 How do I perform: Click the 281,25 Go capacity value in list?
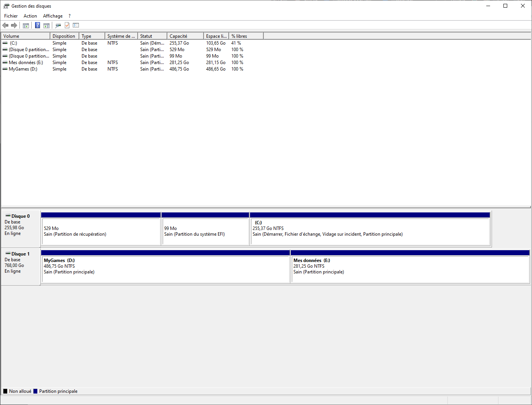179,63
